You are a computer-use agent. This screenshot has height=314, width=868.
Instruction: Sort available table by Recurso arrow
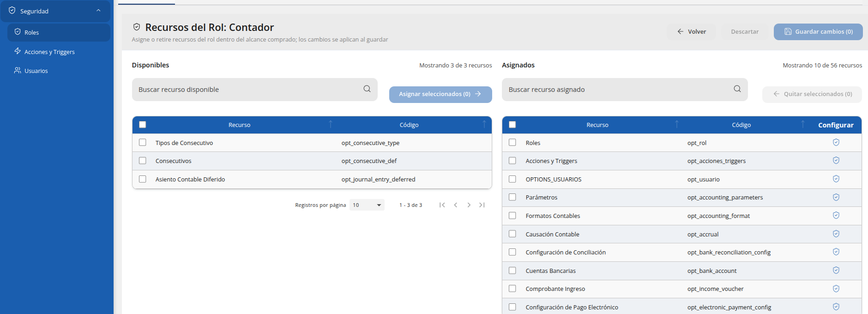click(331, 124)
